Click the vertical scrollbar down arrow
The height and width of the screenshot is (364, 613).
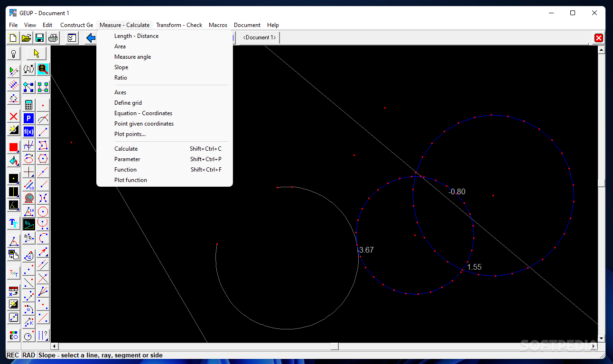coord(602,338)
